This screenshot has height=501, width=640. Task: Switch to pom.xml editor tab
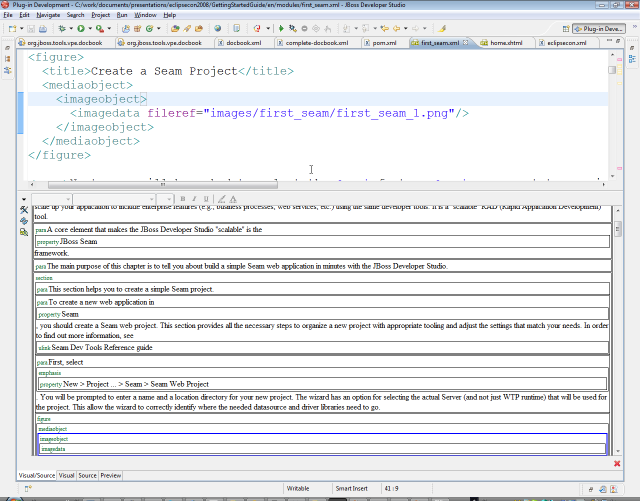[384, 43]
